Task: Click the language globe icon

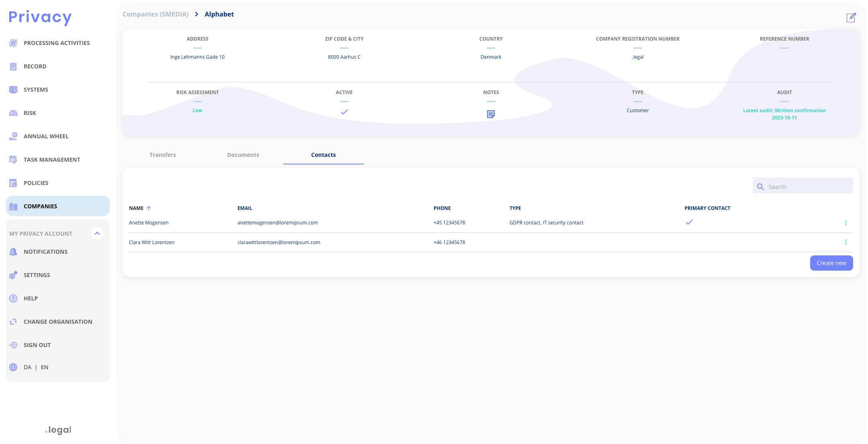Action: pyautogui.click(x=13, y=367)
